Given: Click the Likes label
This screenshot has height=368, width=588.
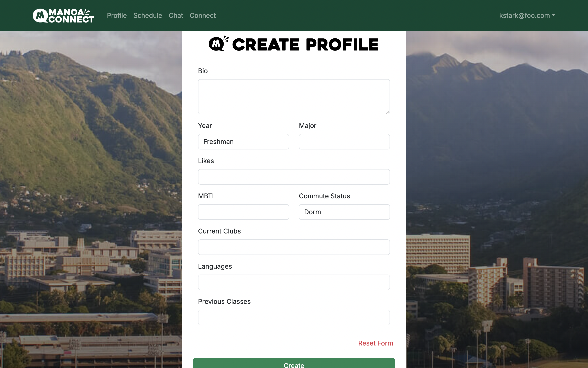Looking at the screenshot, I should click(x=206, y=161).
